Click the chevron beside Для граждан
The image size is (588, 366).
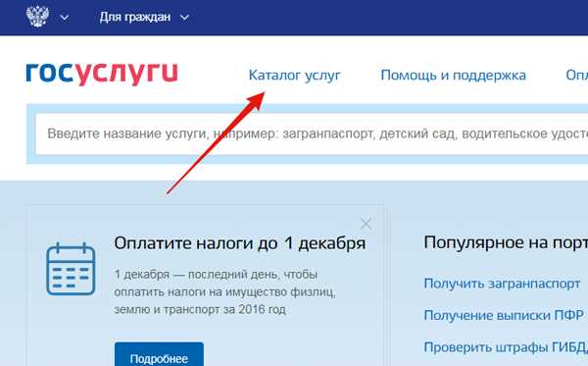184,18
